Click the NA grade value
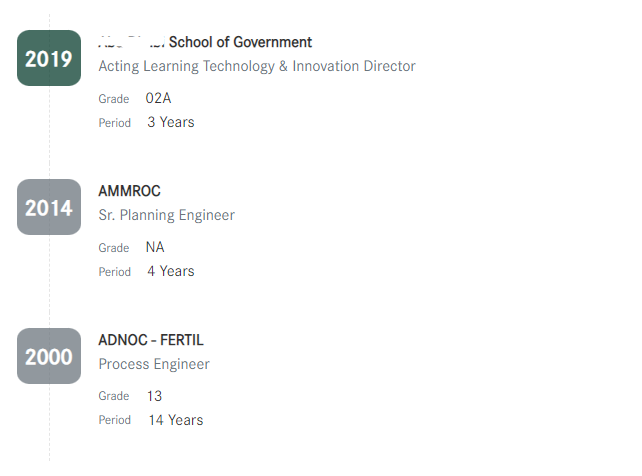 point(155,247)
